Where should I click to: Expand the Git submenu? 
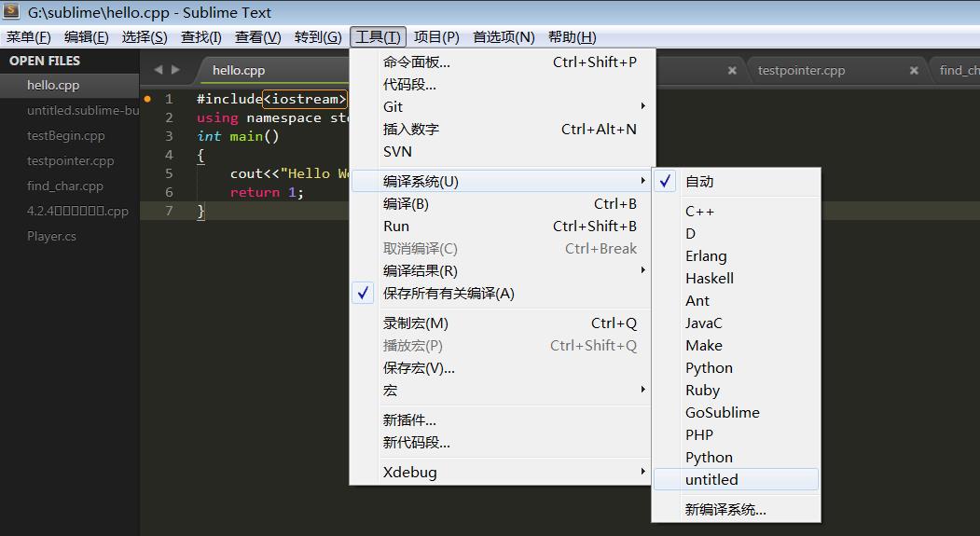click(503, 107)
